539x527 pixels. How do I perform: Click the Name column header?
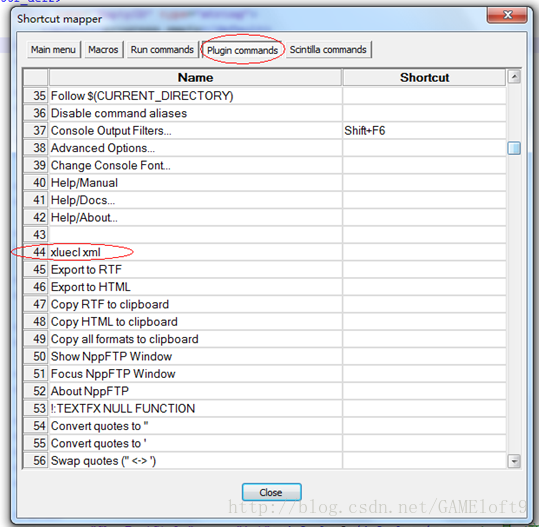[x=196, y=77]
